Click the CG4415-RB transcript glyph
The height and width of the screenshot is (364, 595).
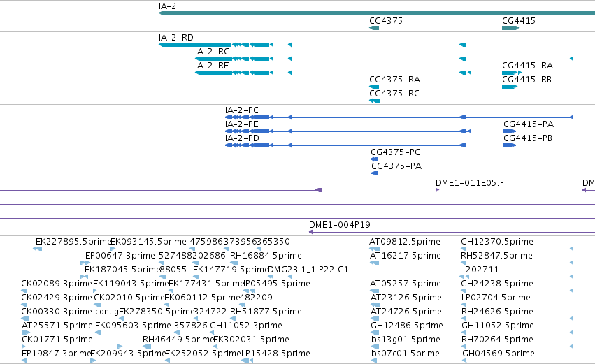click(x=510, y=87)
